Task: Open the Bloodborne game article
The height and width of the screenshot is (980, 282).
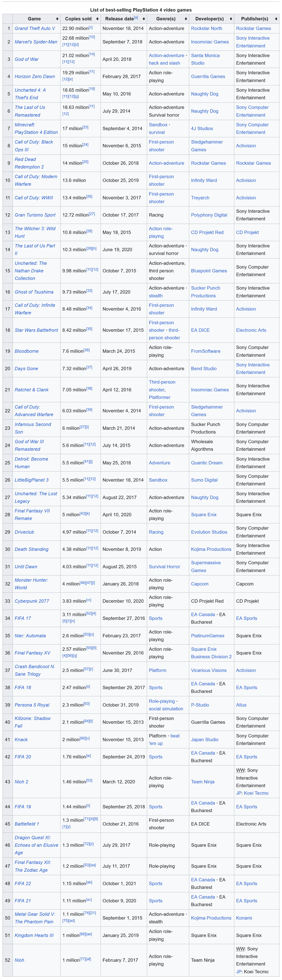Action: tap(27, 351)
